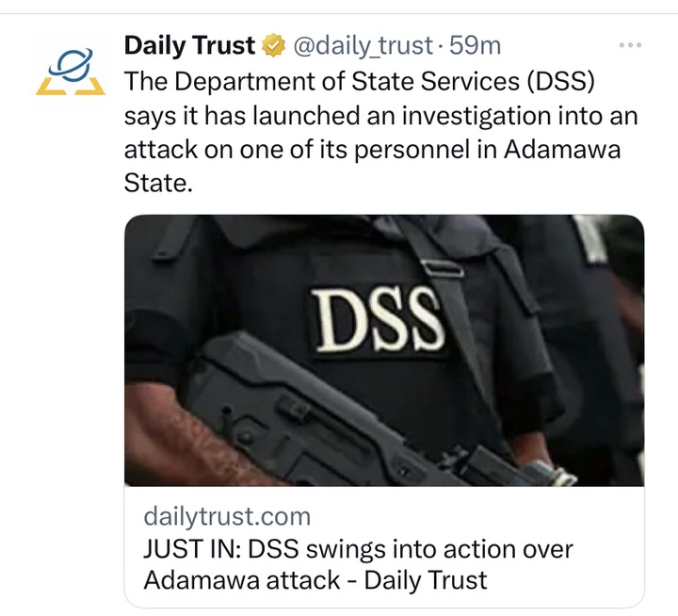The height and width of the screenshot is (616, 678).
Task: Open the dailytrust.com domain link
Action: 227,516
